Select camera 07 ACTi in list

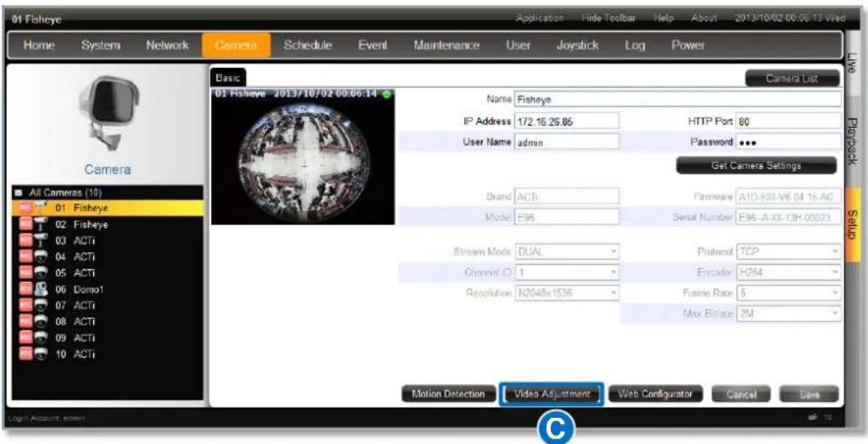(108, 305)
